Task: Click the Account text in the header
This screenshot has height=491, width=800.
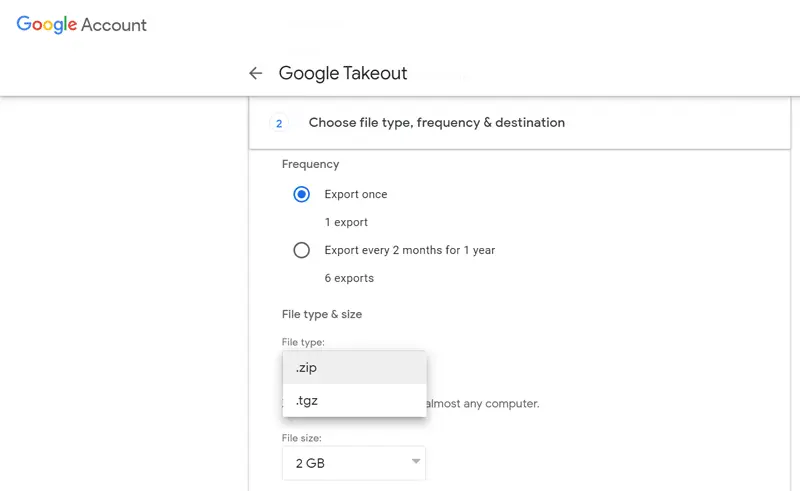Action: click(114, 25)
